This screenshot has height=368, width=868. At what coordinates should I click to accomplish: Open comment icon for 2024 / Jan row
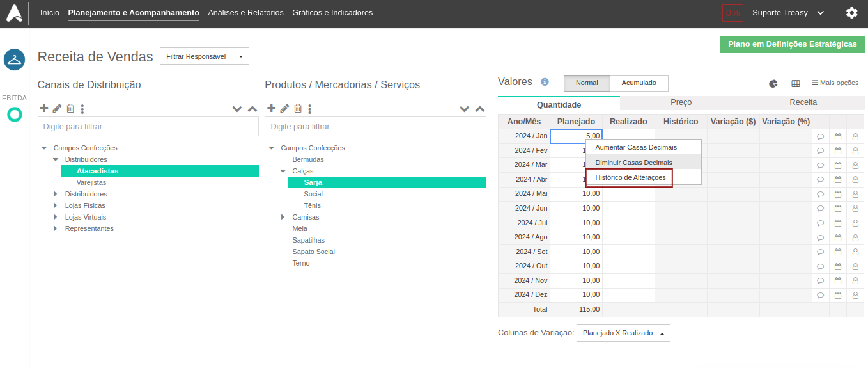820,136
